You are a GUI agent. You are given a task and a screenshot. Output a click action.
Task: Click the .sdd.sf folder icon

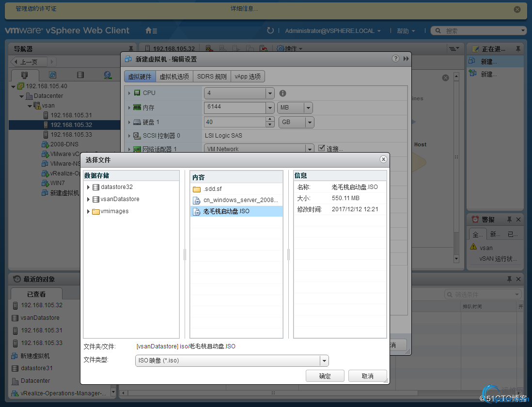point(197,189)
